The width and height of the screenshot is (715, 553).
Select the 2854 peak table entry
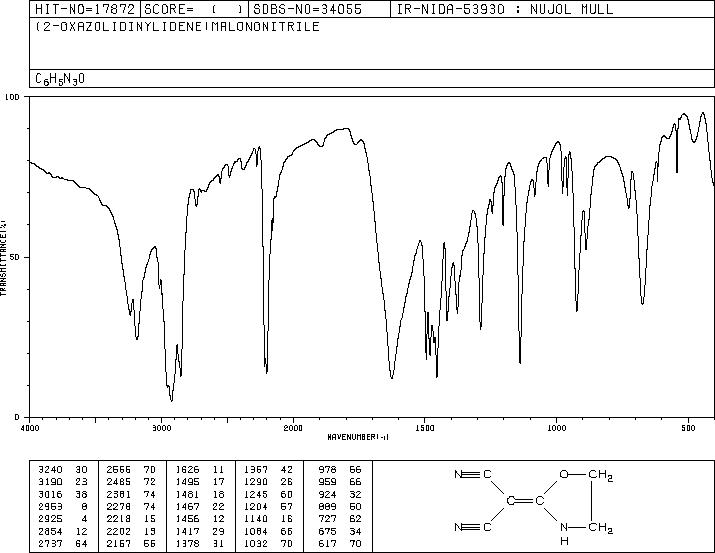click(62, 531)
